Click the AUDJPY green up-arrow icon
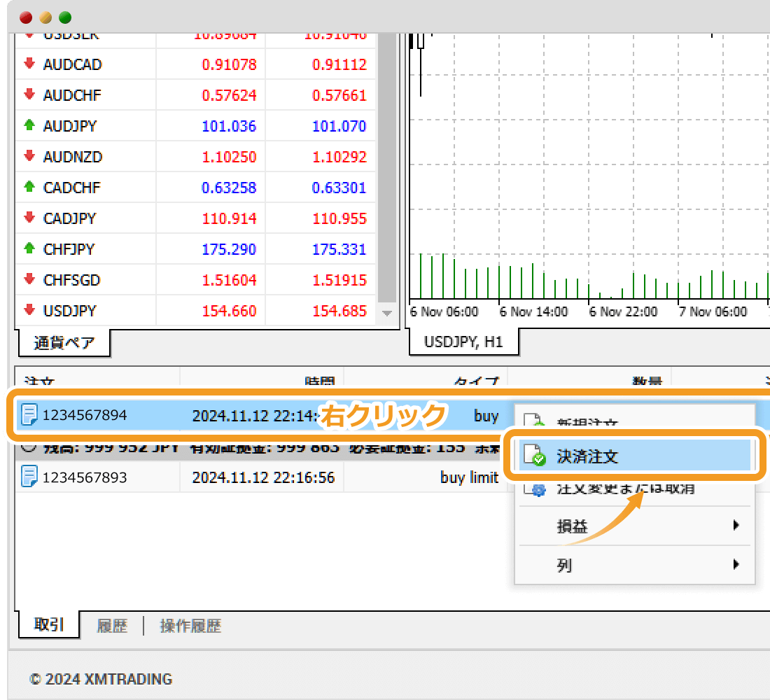This screenshot has height=700, width=770. 29,125
